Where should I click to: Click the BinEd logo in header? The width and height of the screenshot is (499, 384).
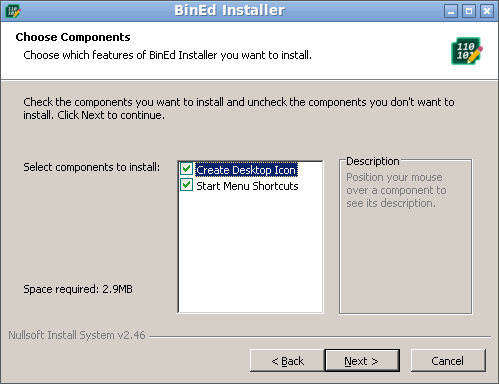pos(467,51)
